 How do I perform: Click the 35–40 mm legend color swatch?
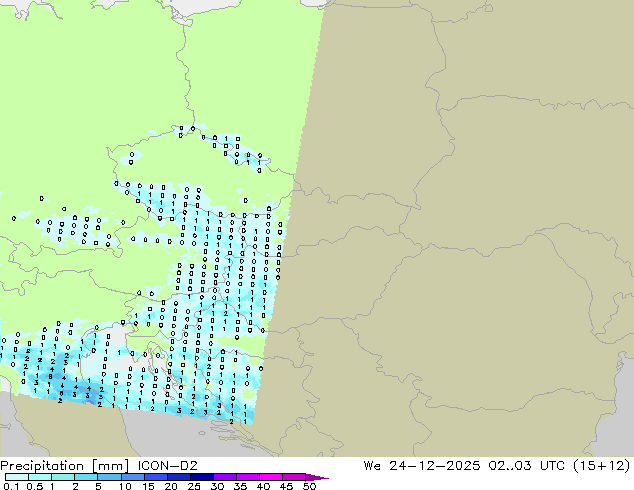click(247, 477)
